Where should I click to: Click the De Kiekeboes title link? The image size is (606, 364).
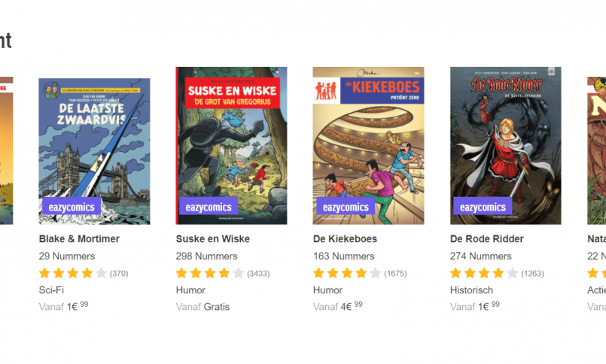345,239
